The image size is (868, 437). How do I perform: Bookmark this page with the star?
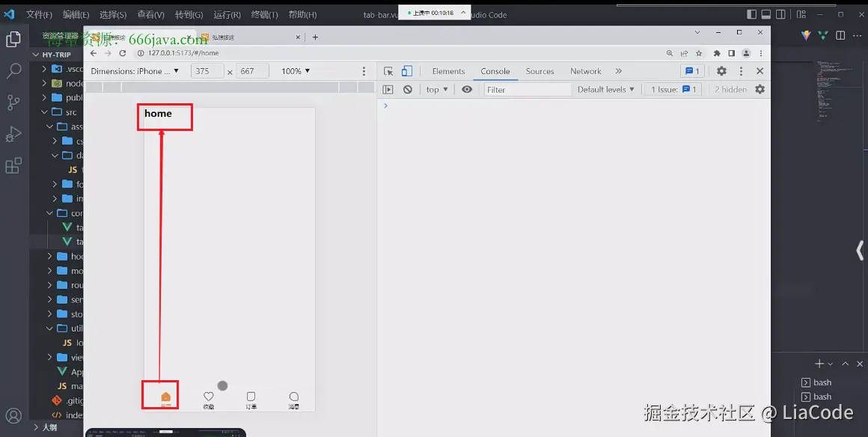coord(699,53)
